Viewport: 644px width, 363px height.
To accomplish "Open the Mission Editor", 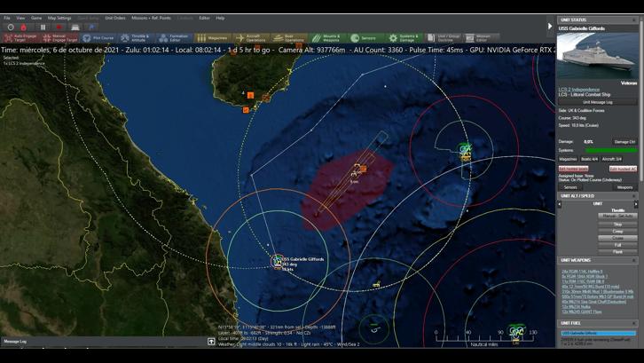I will [x=481, y=38].
